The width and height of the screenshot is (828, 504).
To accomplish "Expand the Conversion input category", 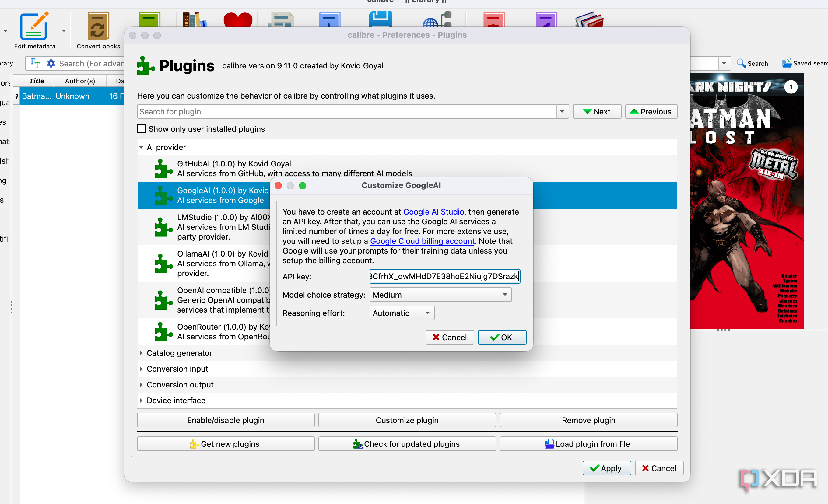I will [x=141, y=369].
